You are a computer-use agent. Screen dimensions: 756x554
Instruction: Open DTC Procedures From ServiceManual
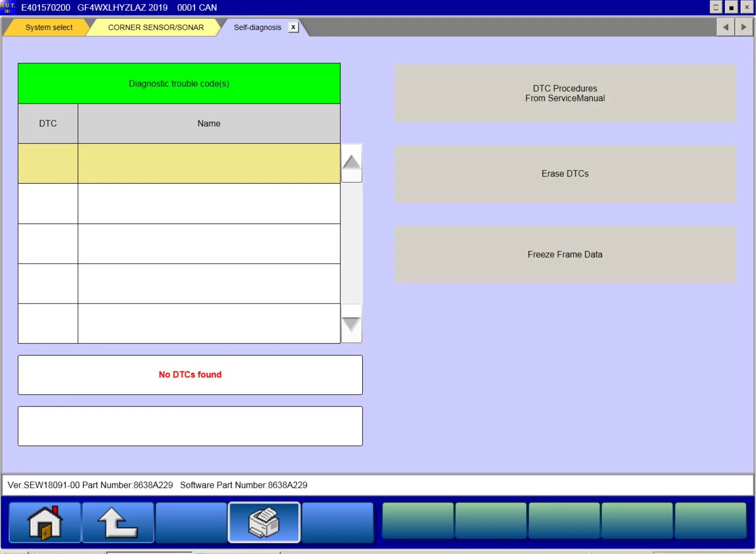[x=565, y=93]
